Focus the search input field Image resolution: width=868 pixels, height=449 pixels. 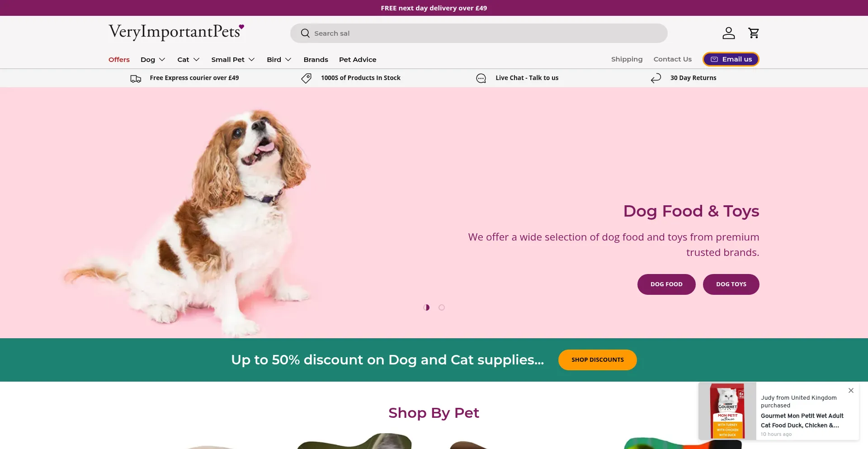[x=479, y=33]
